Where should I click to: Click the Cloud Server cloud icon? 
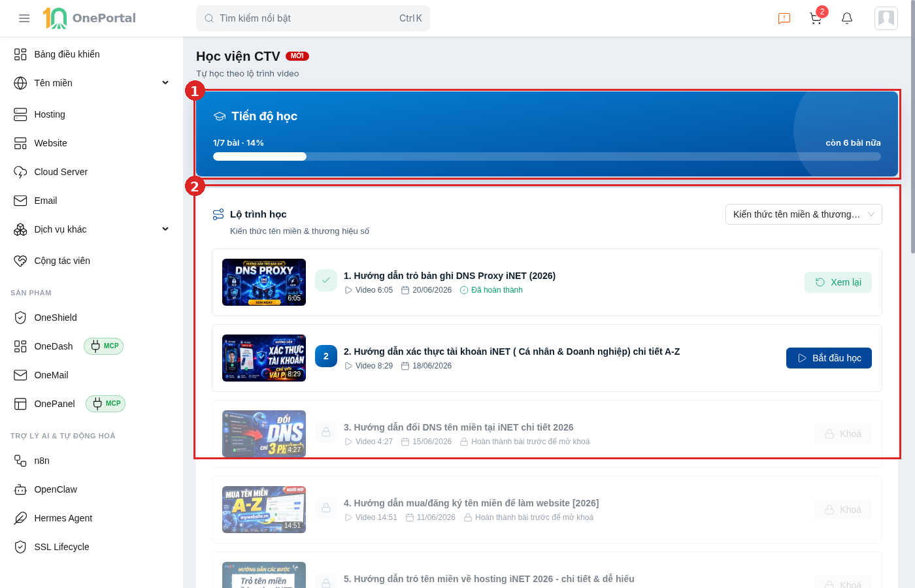[20, 172]
